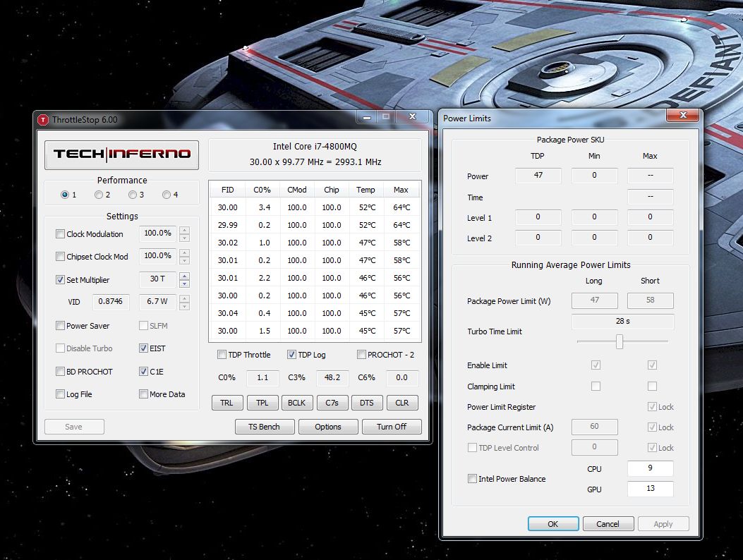This screenshot has width=743, height=560.
Task: Uncheck Set Multiplier checkbox
Action: coord(60,279)
